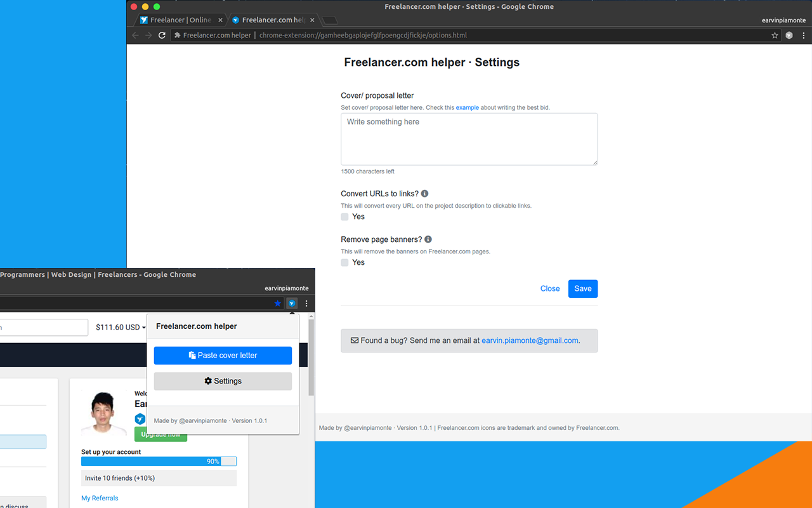Click the Close link on settings page
Screen dimensions: 812x508
pyautogui.click(x=550, y=289)
